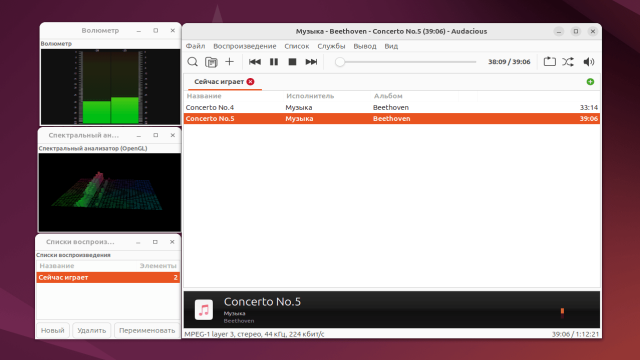Image resolution: width=640 pixels, height=360 pixels.
Task: Open the Файл menu
Action: (x=196, y=46)
